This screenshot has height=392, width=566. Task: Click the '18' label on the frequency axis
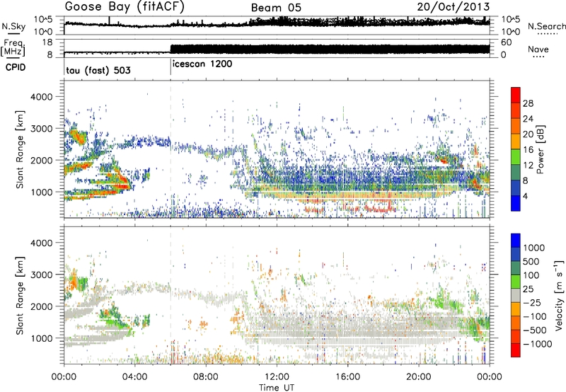pyautogui.click(x=47, y=42)
